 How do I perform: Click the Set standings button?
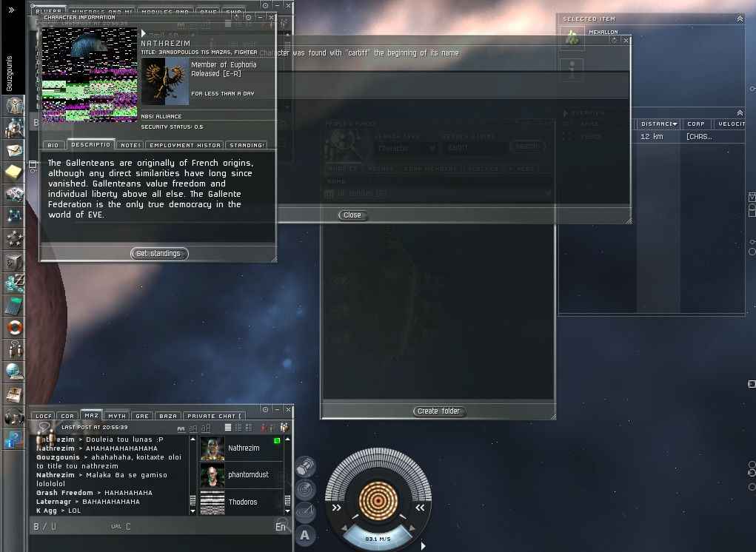click(159, 253)
